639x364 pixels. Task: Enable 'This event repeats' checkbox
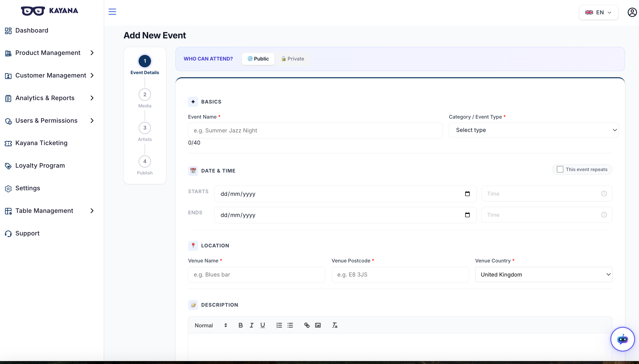click(x=560, y=170)
